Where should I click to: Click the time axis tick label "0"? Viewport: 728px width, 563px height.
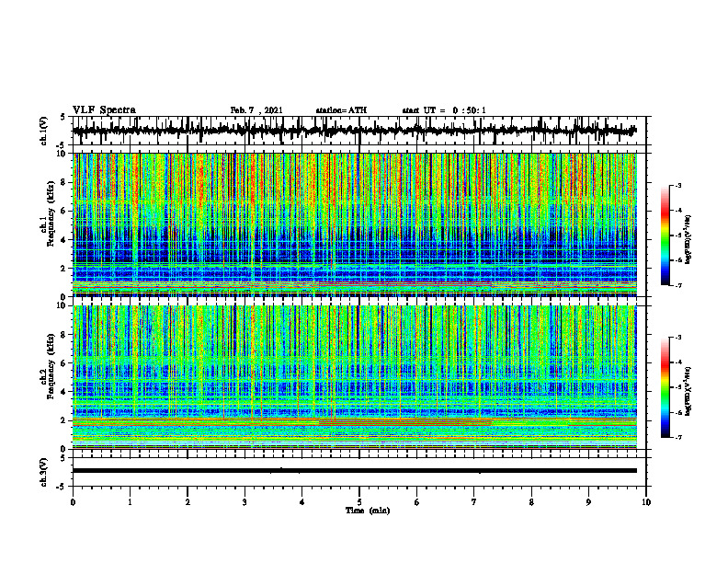[73, 502]
